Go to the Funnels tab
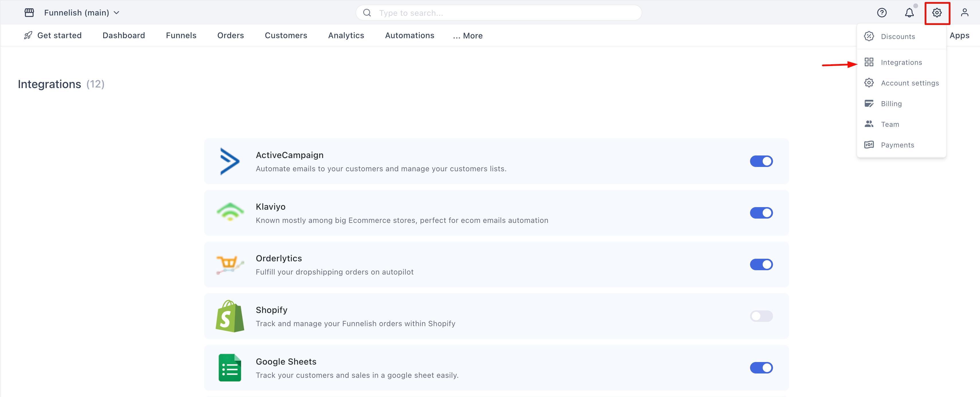Screen dimensions: 980x397 [181, 35]
